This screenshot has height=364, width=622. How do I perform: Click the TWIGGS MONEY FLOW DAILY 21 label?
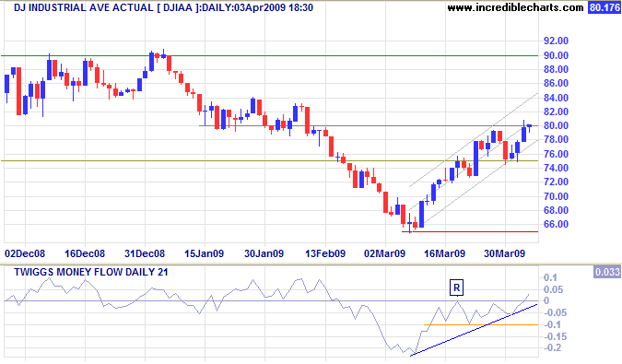click(91, 272)
